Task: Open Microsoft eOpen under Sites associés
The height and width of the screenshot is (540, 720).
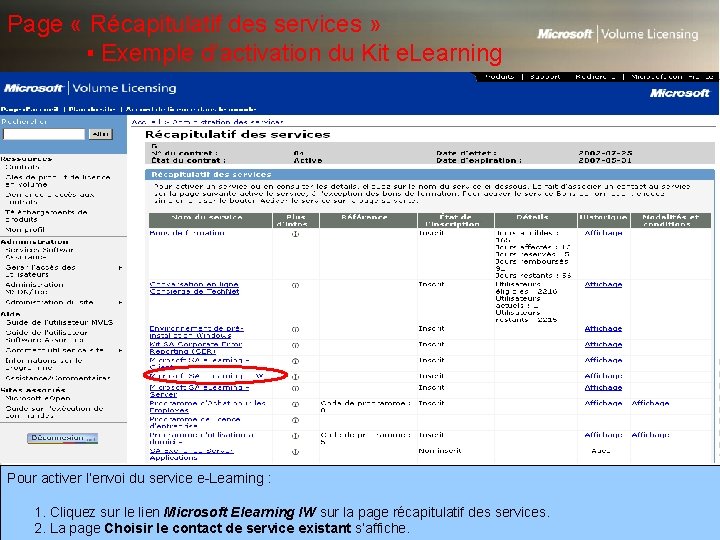Action: pyautogui.click(x=38, y=399)
